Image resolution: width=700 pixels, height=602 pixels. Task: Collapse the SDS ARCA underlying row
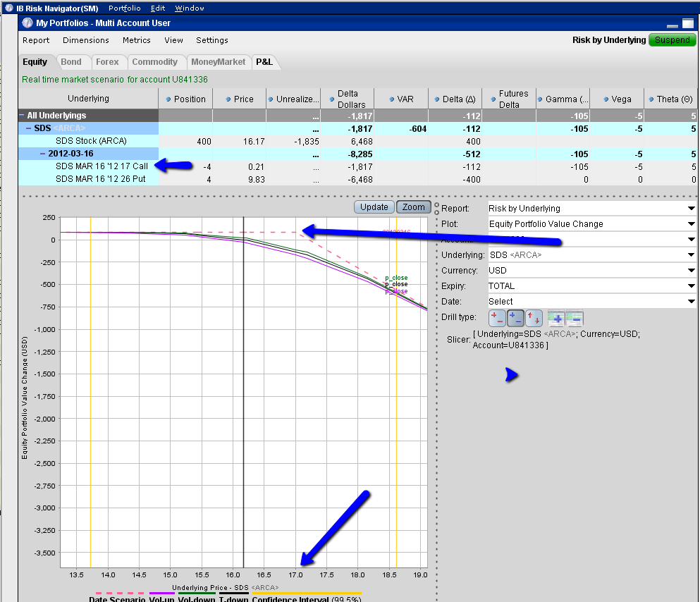(29, 128)
